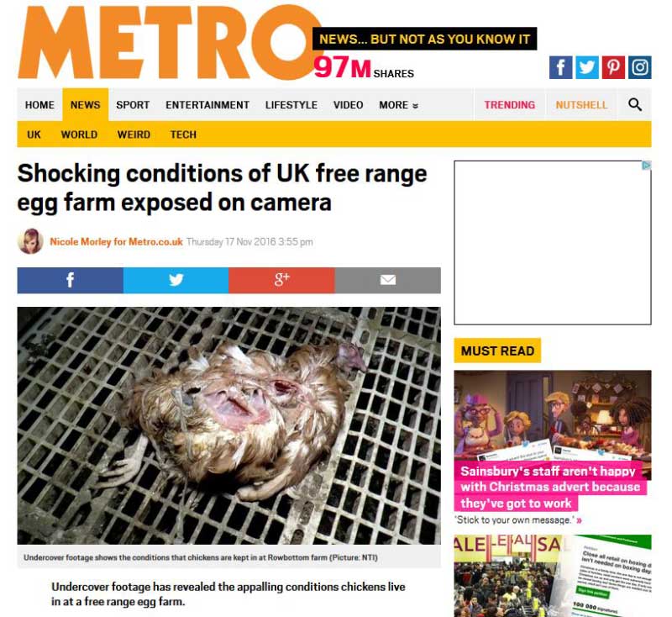Select the SPORT menu item

click(x=133, y=105)
